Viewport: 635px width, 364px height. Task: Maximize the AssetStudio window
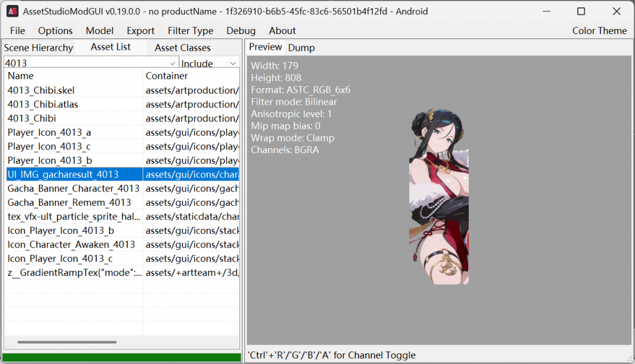click(x=581, y=11)
